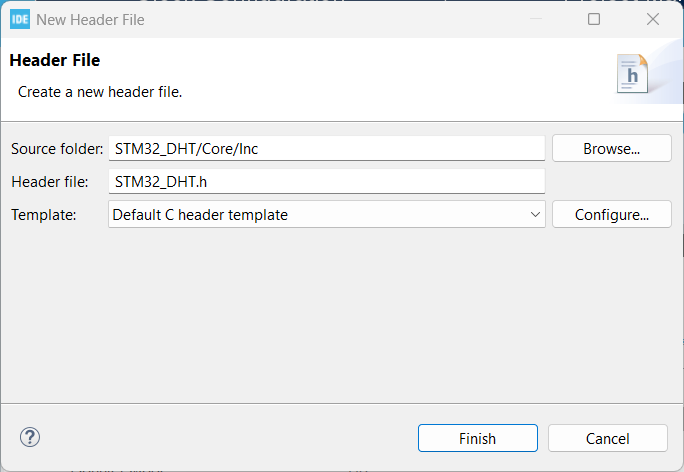Click the Source folder text field
This screenshot has height=472, width=684.
click(327, 148)
